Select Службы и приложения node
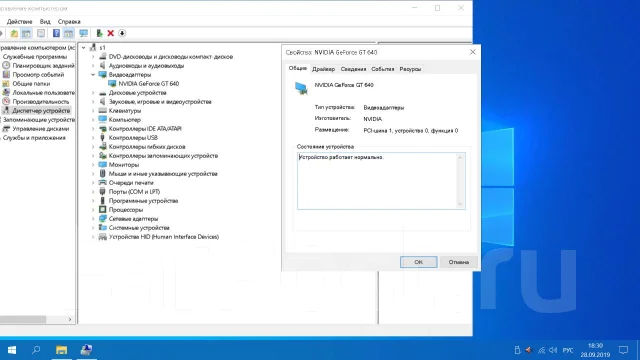Screen dimensions: 640x360 pyautogui.click(x=34, y=138)
